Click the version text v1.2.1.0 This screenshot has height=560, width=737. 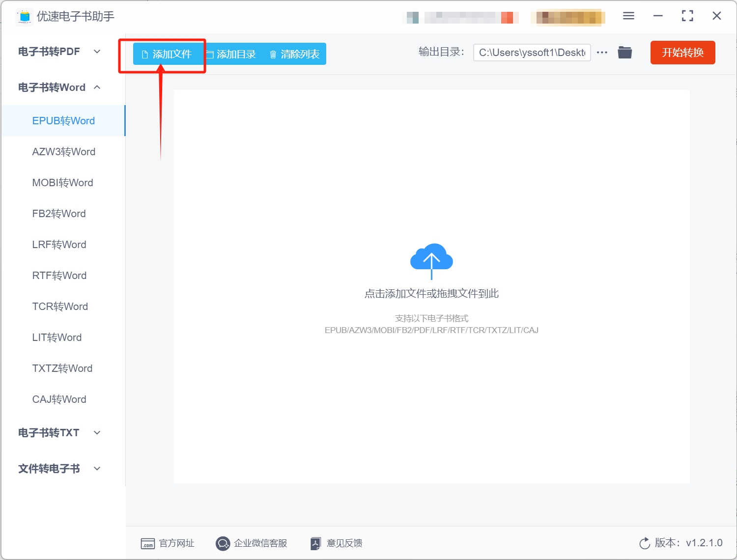click(704, 543)
